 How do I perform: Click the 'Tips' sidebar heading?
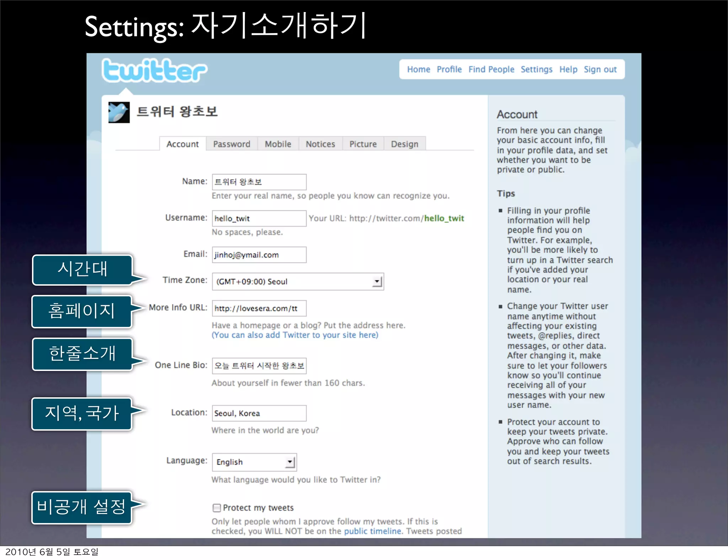tap(506, 194)
